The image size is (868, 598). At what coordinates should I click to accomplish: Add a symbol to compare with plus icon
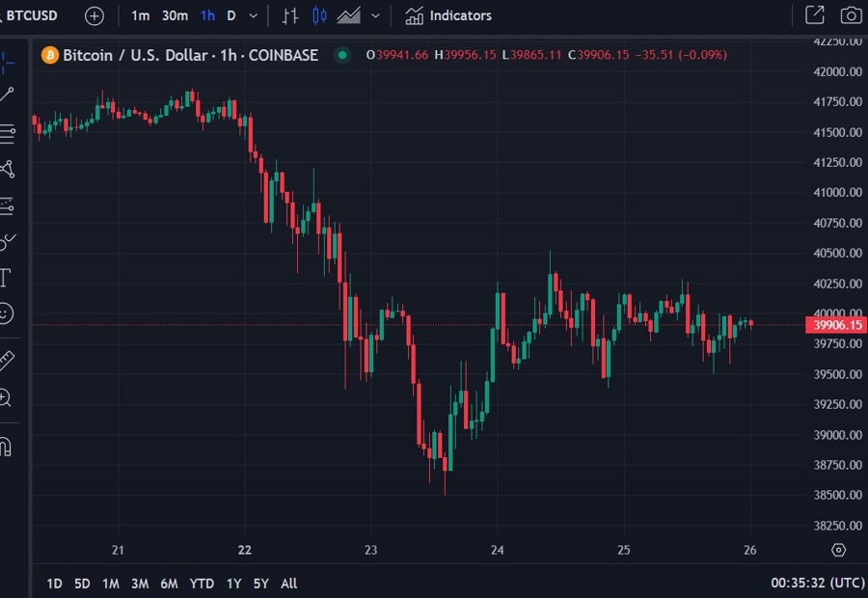point(95,16)
